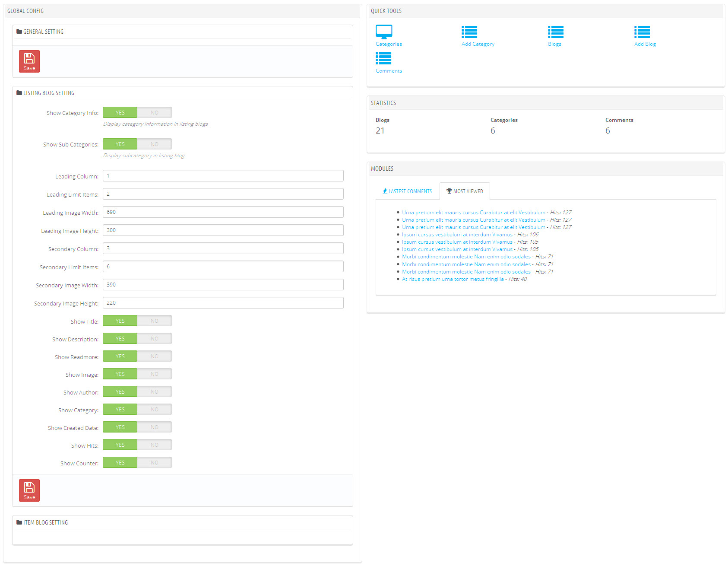Set Show Hits toggle to NO
The height and width of the screenshot is (579, 728).
coord(154,445)
